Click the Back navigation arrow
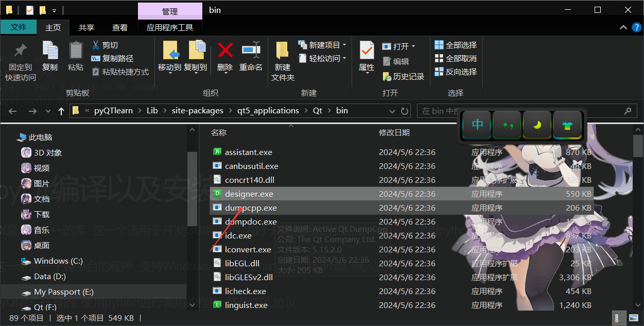 pyautogui.click(x=13, y=111)
